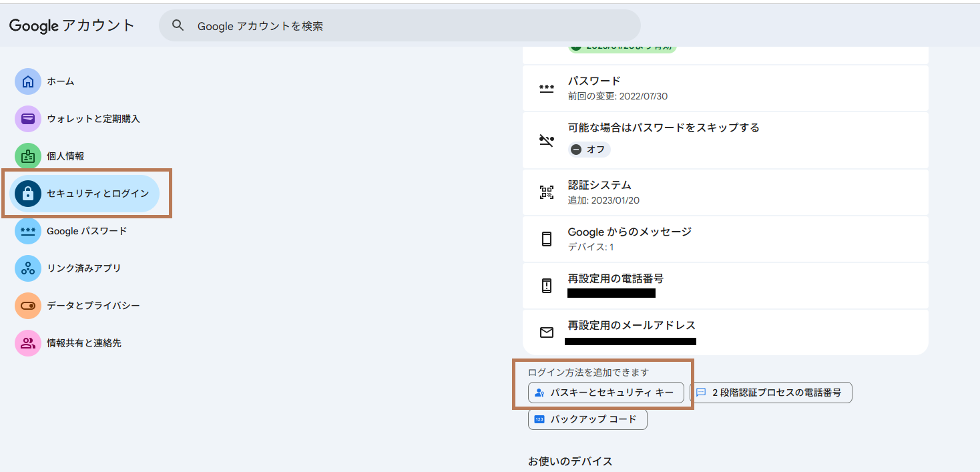Screen dimensions: 980x472
Task: Click the Google アカウントを検索 field
Action: coord(399,25)
